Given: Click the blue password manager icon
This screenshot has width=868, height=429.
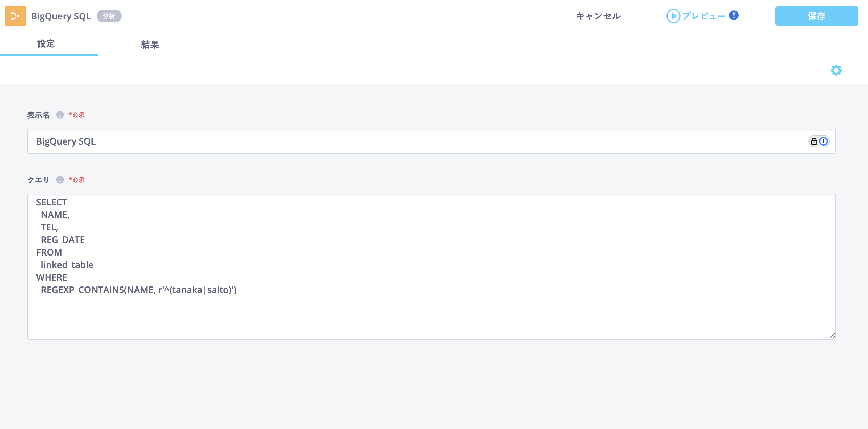Looking at the screenshot, I should coord(824,141).
